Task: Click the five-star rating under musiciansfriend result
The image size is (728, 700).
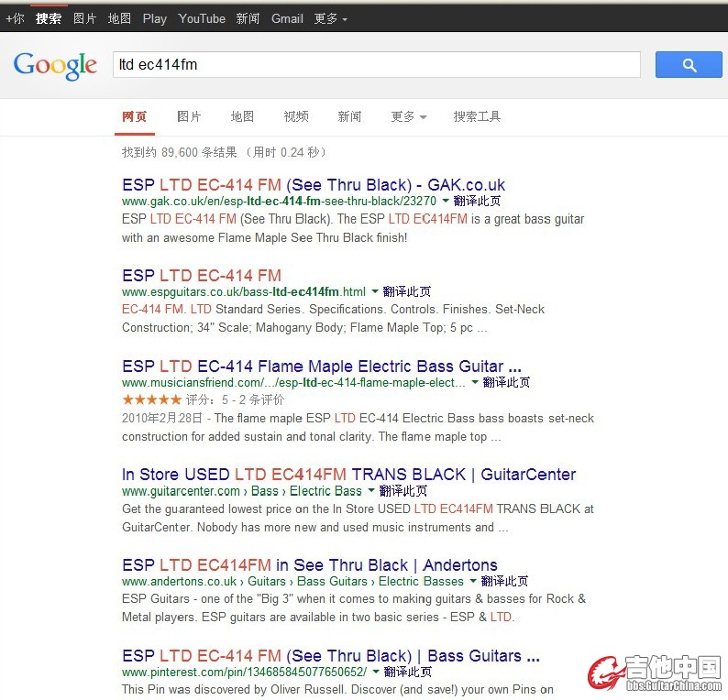Action: [152, 399]
